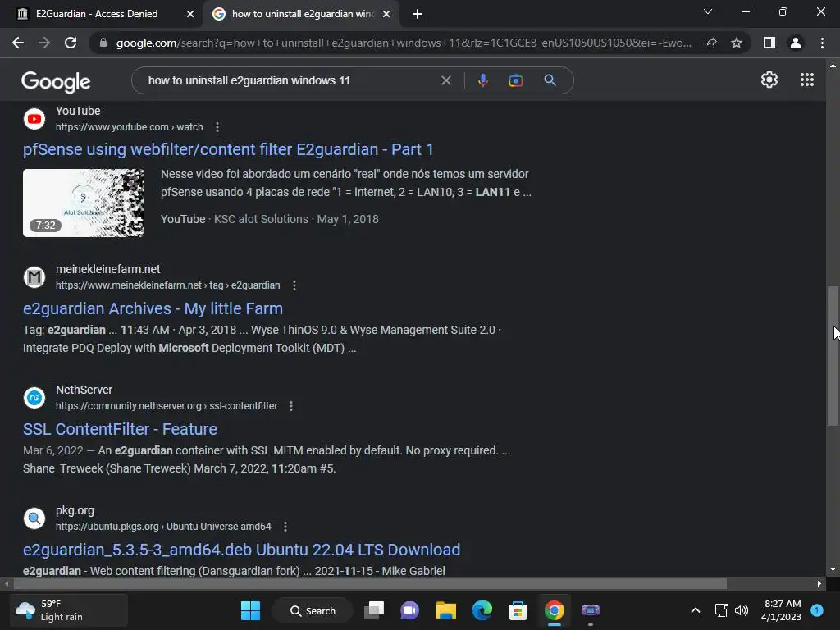Open the taskbar Search box
This screenshot has height=630, width=840.
click(x=313, y=610)
